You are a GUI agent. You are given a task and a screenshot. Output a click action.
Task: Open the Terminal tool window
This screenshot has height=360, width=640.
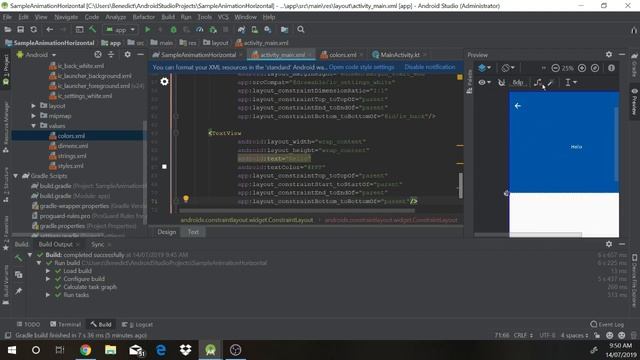click(65, 324)
